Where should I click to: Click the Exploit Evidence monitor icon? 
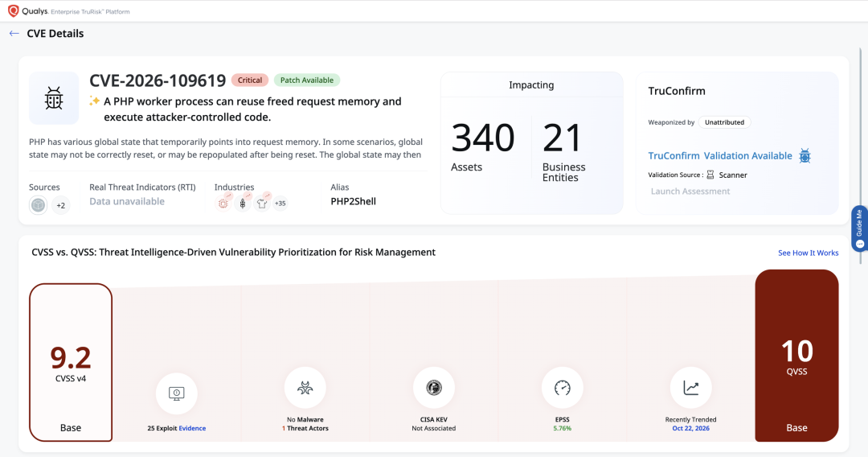[x=177, y=393]
